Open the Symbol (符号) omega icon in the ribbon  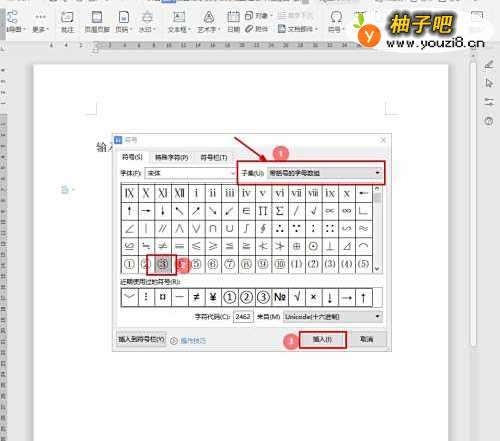click(336, 22)
